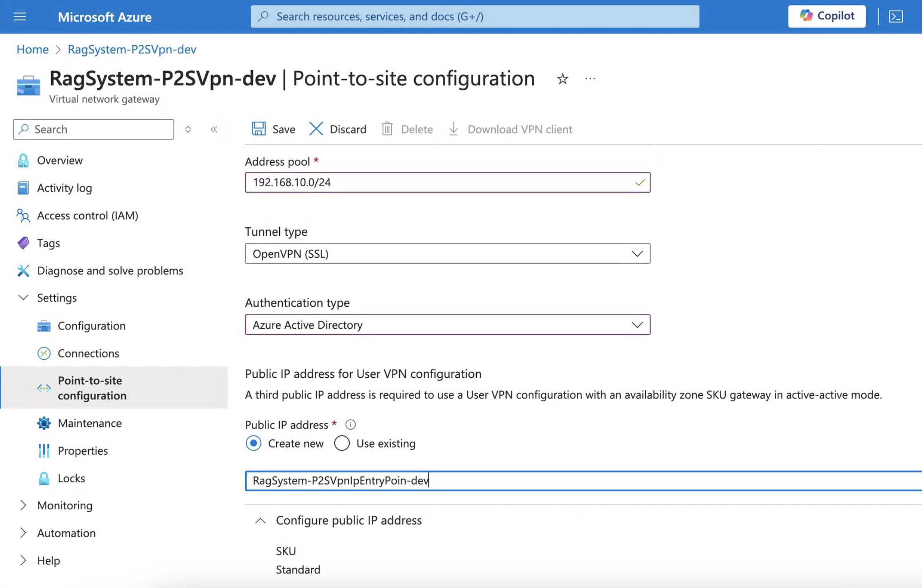Image resolution: width=922 pixels, height=588 pixels.
Task: Click the Public IP address info icon
Action: click(350, 425)
